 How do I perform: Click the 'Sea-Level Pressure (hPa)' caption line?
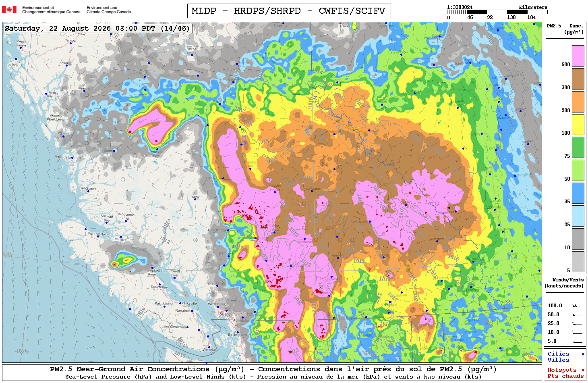tap(273, 377)
